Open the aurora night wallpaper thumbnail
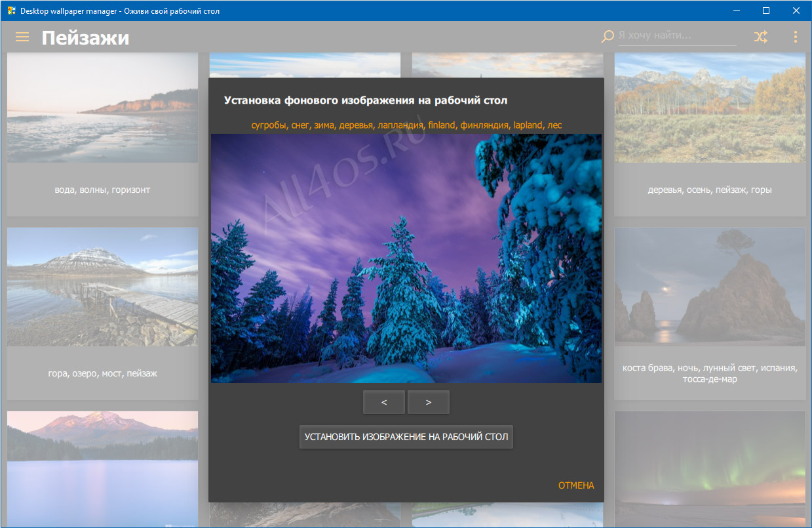 (x=710, y=469)
